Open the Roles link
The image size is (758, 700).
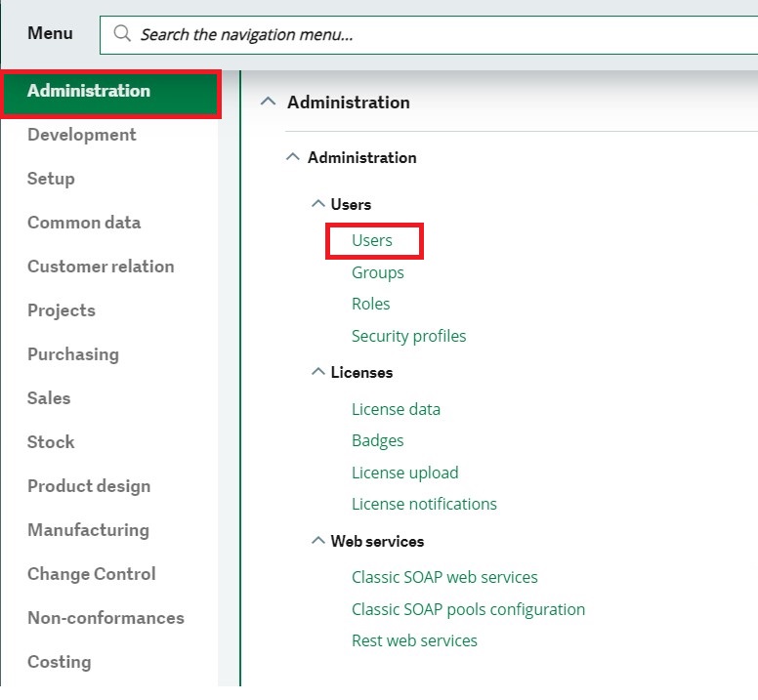(x=370, y=304)
